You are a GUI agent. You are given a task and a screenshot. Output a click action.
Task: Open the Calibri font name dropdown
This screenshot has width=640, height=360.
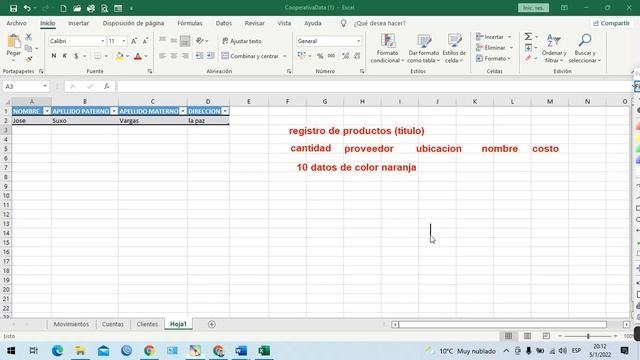(x=102, y=41)
